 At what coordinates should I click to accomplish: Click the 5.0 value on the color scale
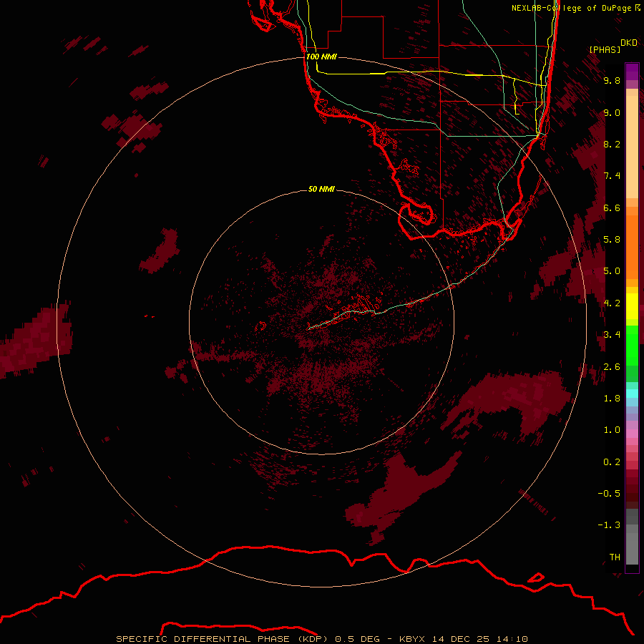(612, 271)
